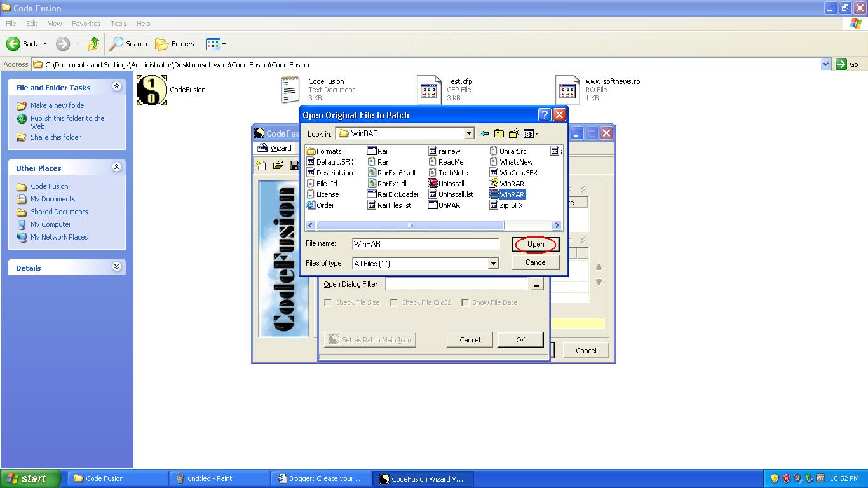Click the Open button in file dialog
This screenshot has height=488, width=868.
pos(536,244)
